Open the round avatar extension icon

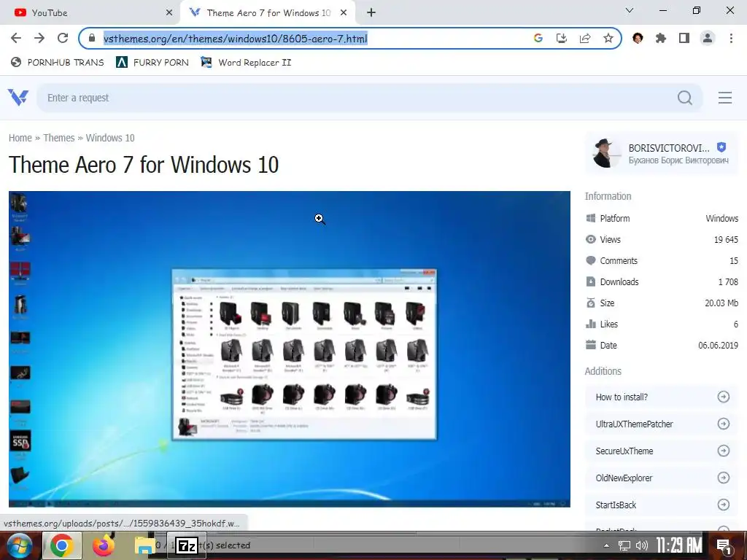638,38
